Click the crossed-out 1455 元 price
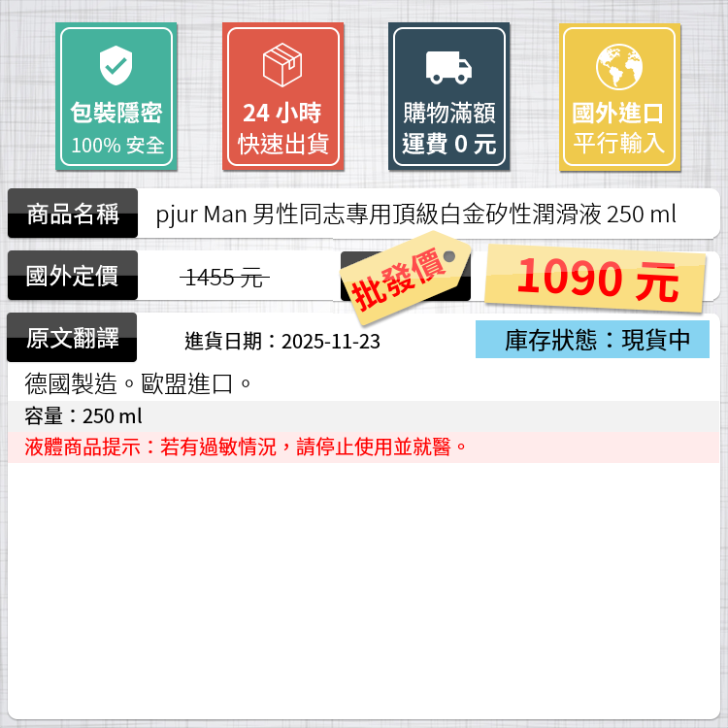 point(225,278)
